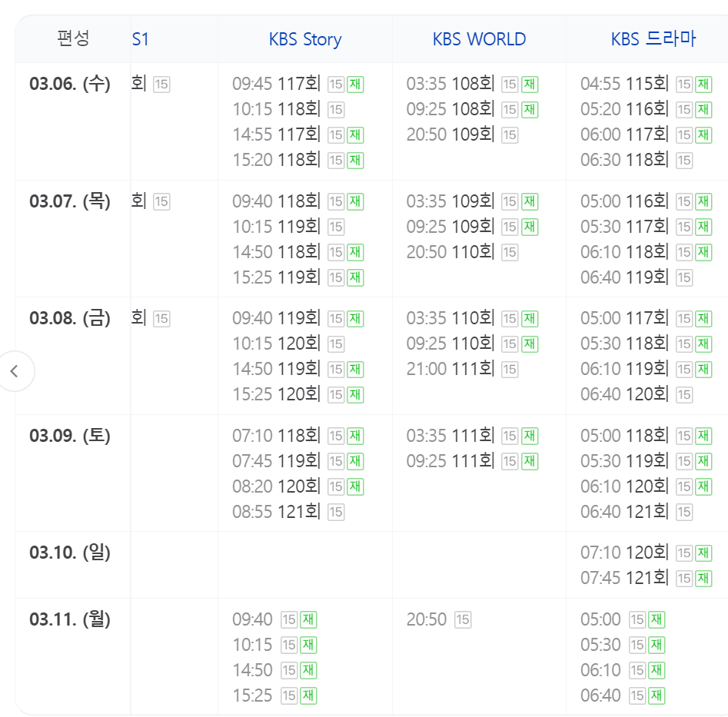Click KBS WORLD 03:35 108회 entry
Viewport: 728px width, 717px height.
(x=472, y=84)
